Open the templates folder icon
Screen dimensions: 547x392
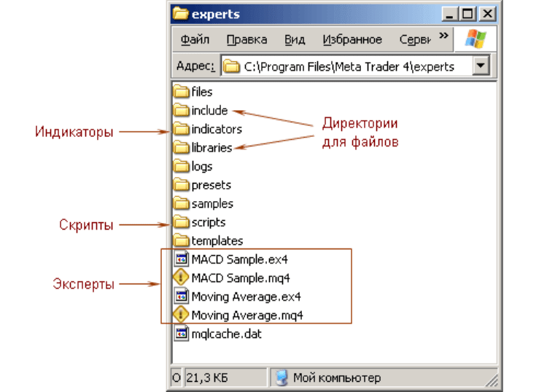pos(181,240)
